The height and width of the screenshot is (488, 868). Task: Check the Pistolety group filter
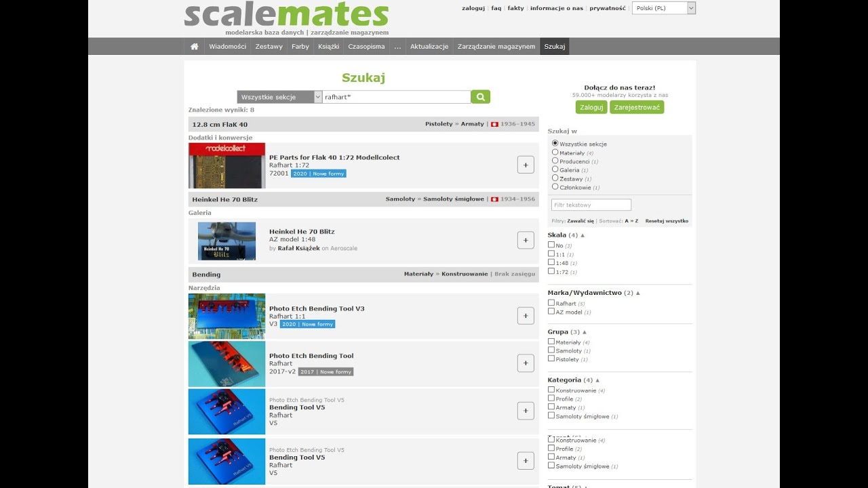551,359
